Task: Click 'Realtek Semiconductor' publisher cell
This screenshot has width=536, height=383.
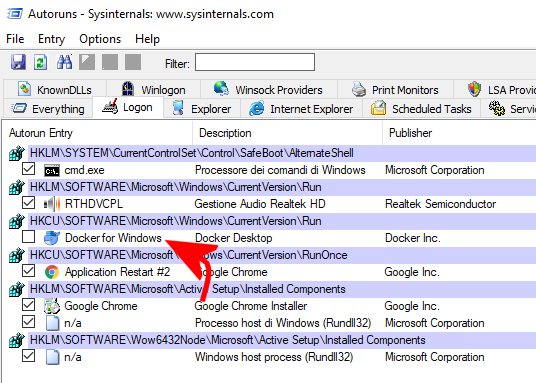Action: coord(440,204)
